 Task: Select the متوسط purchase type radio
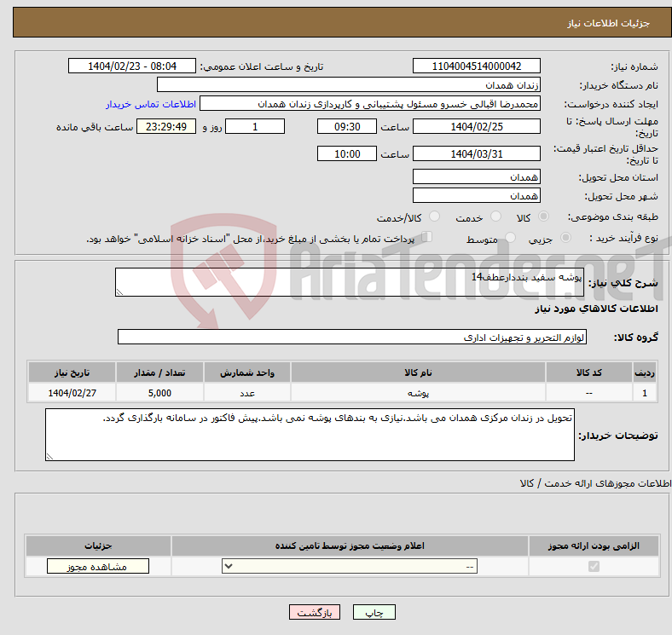click(511, 239)
